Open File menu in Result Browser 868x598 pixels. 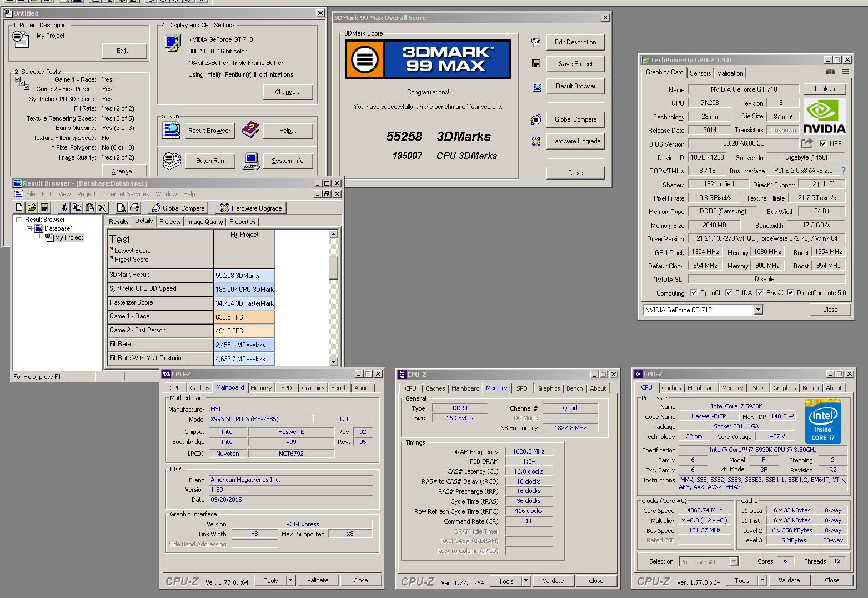[x=31, y=194]
